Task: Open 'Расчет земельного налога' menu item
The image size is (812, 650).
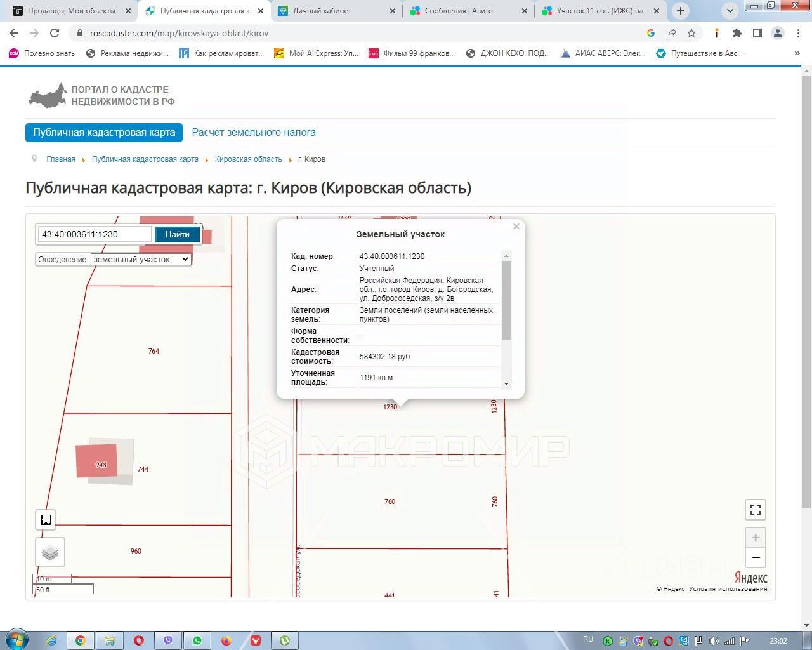Action: (254, 133)
